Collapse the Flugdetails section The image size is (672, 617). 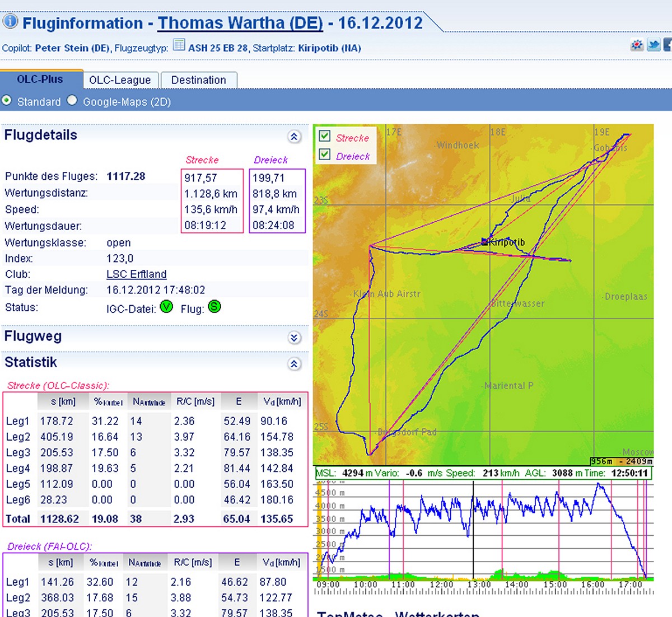point(294,137)
